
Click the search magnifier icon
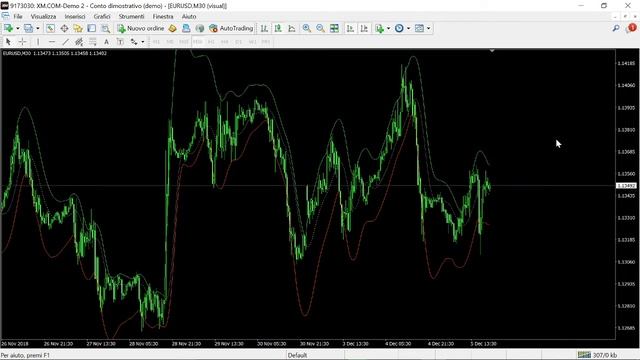point(616,28)
